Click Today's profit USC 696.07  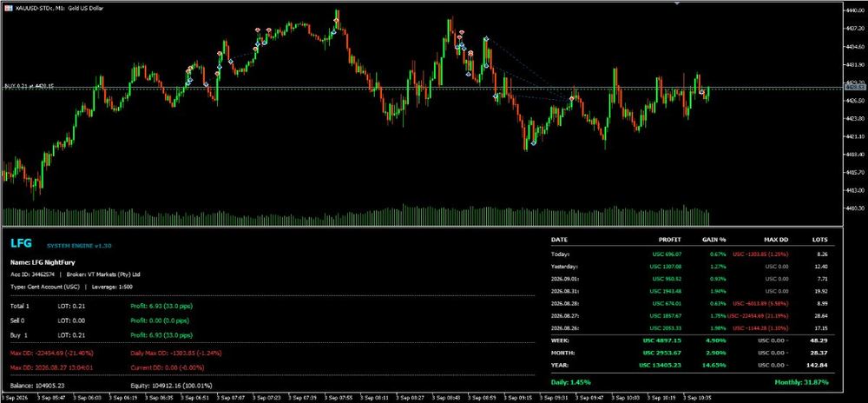coord(667,254)
